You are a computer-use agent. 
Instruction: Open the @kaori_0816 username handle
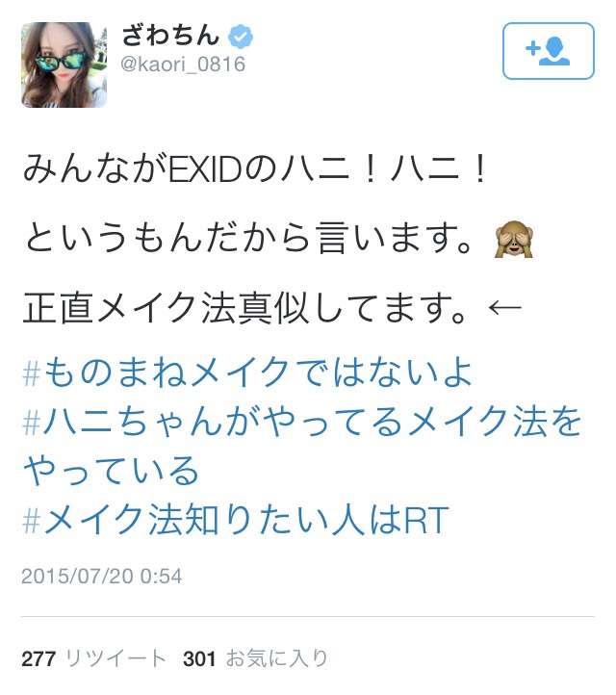183,64
